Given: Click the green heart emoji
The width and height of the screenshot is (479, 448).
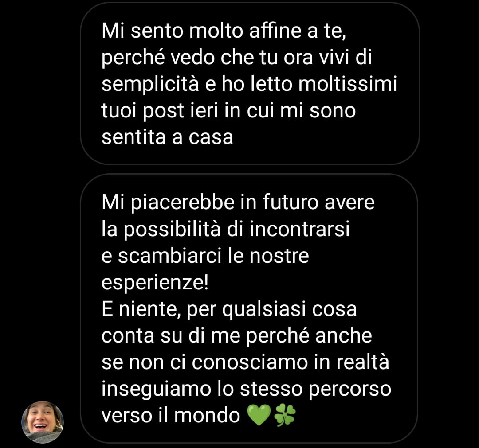Looking at the screenshot, I should (259, 415).
